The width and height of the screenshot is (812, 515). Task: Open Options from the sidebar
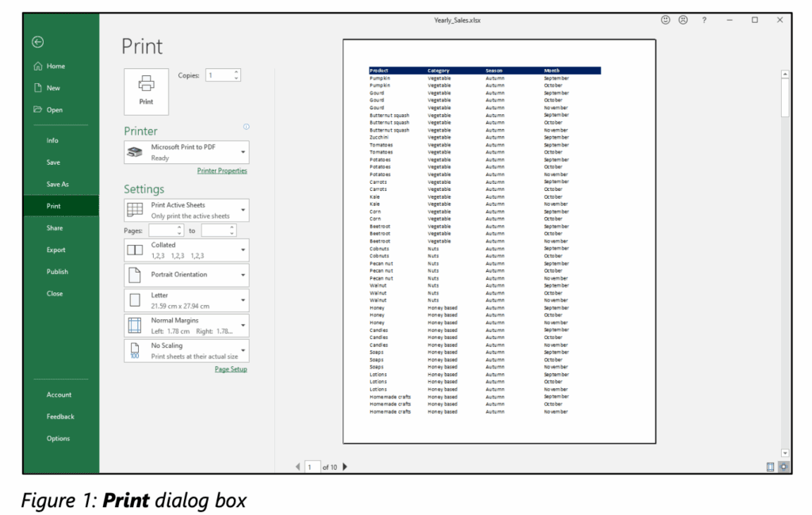pos(56,438)
